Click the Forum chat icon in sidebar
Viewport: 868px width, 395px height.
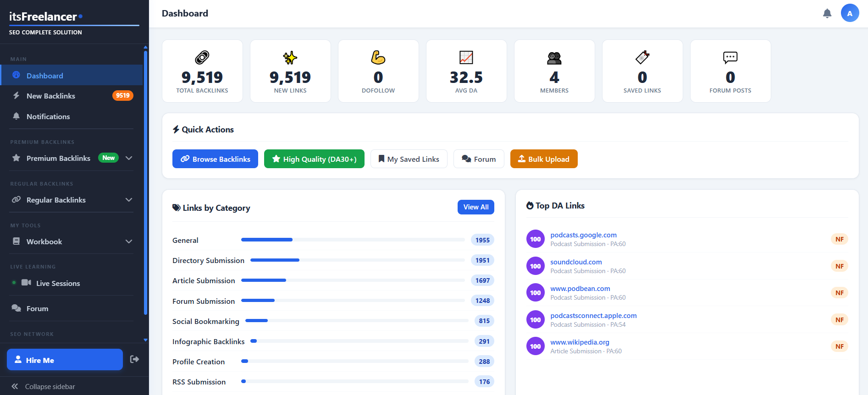coord(17,308)
